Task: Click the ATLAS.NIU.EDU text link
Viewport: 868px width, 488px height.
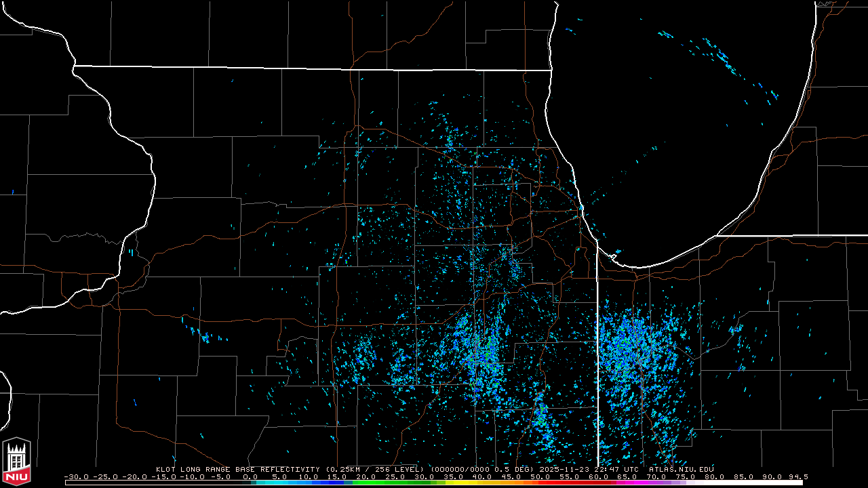Action: point(681,469)
